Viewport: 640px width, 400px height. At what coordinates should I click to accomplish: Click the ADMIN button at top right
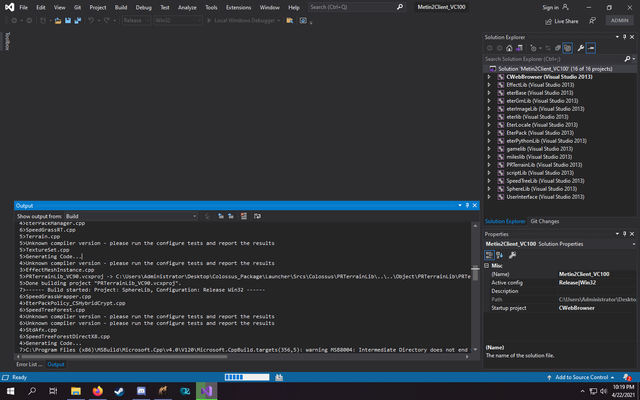(620, 20)
